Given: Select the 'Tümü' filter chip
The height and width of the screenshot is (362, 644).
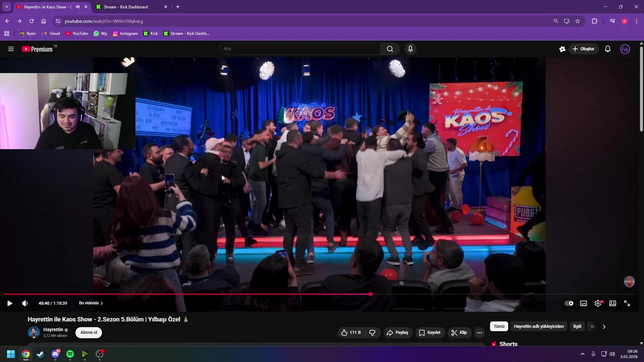Looking at the screenshot, I should click(x=499, y=326).
